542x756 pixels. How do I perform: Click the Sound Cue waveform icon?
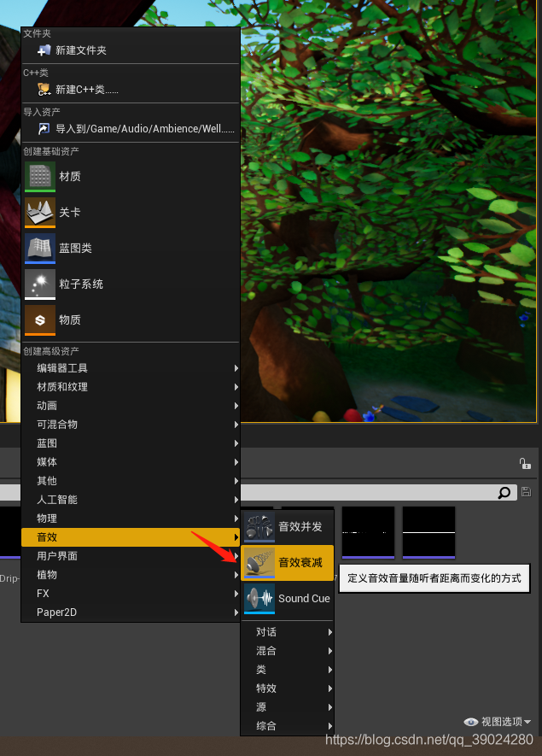[x=259, y=598]
